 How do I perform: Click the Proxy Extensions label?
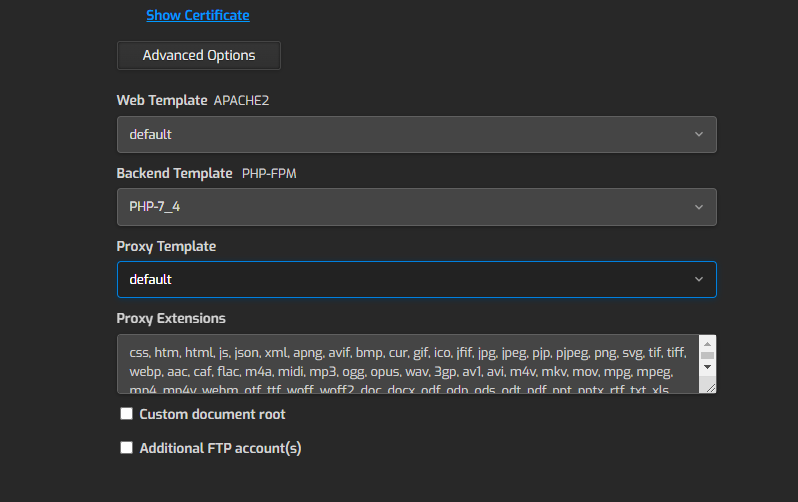tap(171, 319)
